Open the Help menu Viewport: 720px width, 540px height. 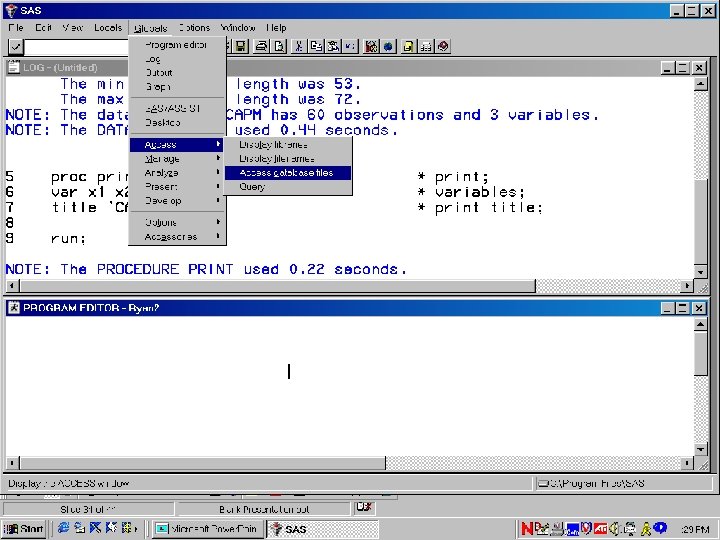tap(276, 28)
